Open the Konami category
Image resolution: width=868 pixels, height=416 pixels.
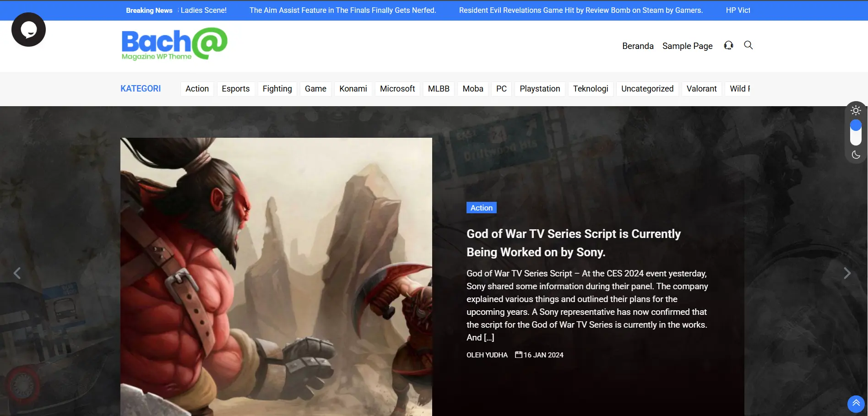(x=353, y=89)
